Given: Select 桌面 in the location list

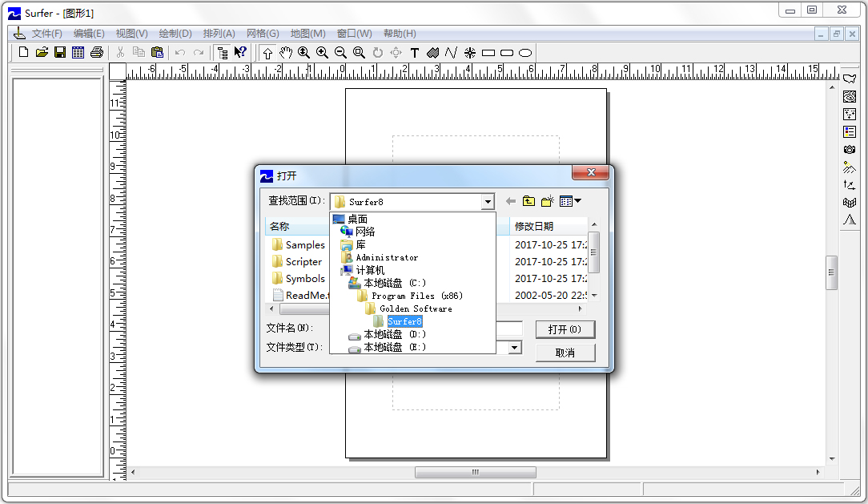Looking at the screenshot, I should pos(358,219).
